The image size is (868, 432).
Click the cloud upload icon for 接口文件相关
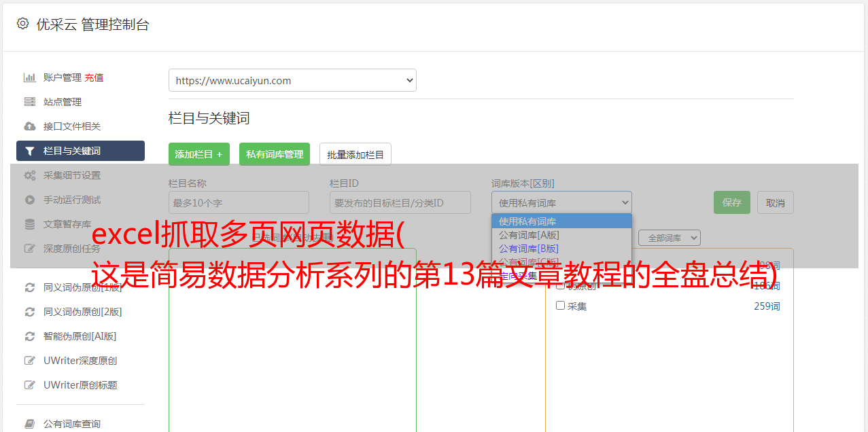coord(30,126)
